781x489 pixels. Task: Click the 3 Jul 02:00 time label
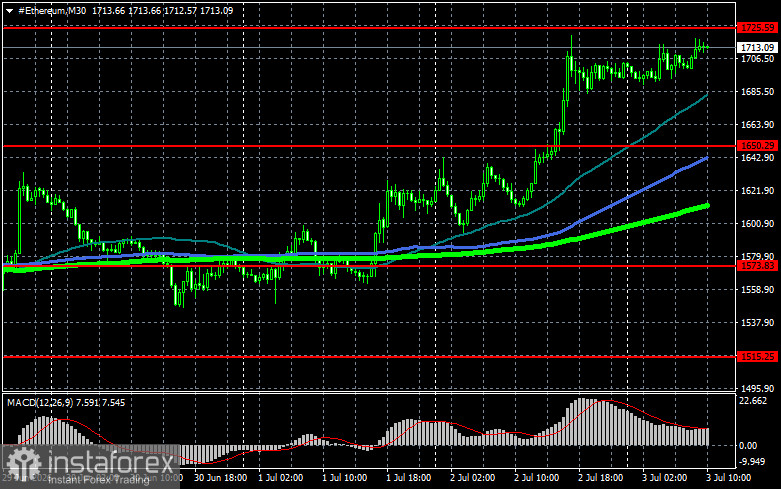point(664,478)
